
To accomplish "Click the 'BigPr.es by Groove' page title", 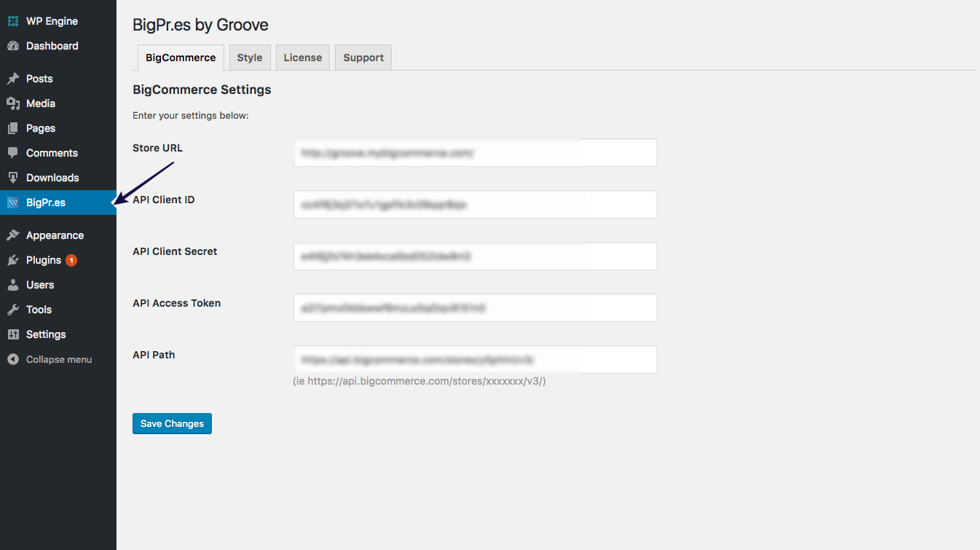I will 200,25.
